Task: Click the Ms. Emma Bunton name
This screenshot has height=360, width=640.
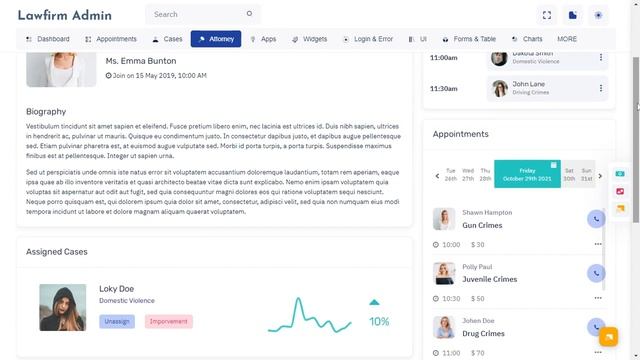Action: pos(141,61)
